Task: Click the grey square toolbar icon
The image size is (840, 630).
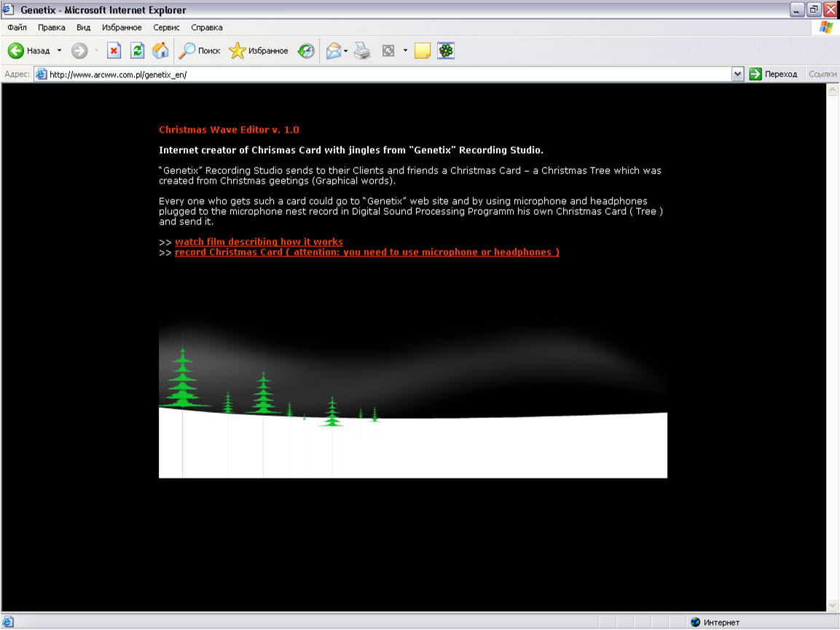Action: (x=388, y=51)
